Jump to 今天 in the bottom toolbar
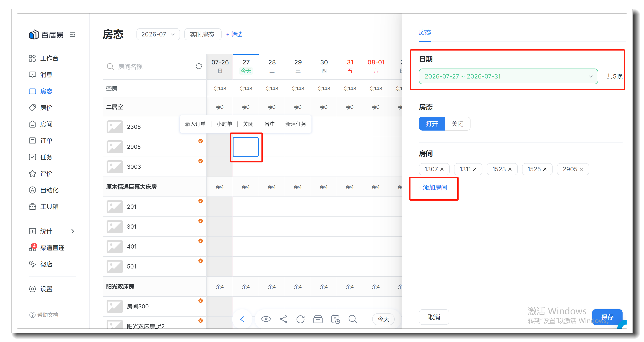This screenshot has width=644, height=342. coord(383,319)
